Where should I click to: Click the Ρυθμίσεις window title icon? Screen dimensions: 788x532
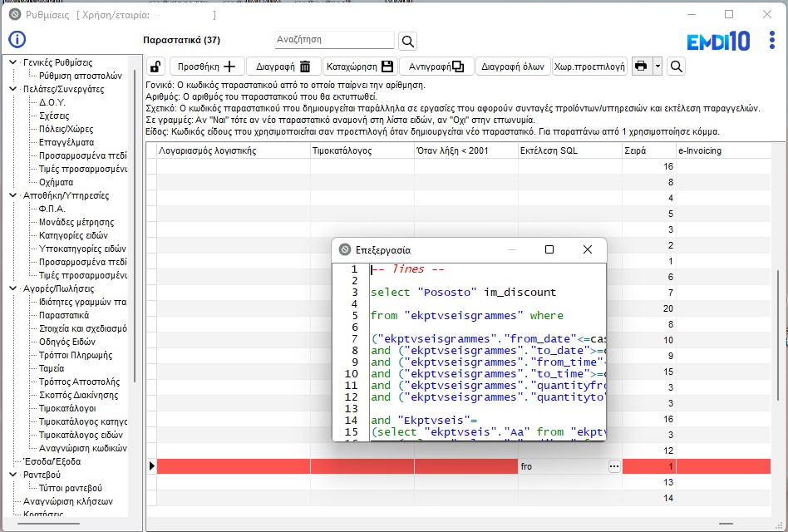(x=15, y=15)
